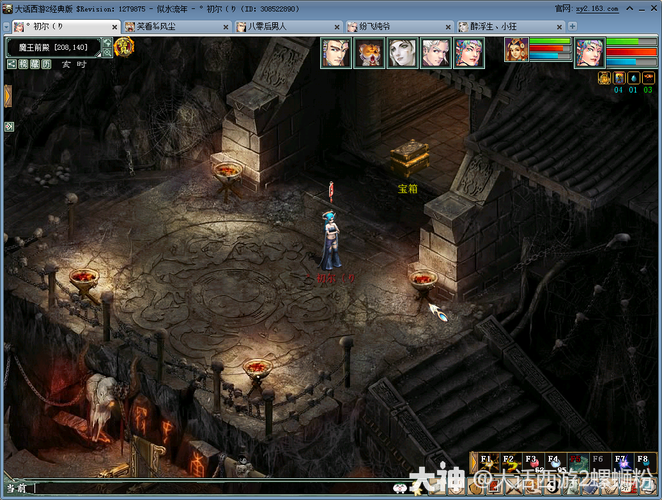Click the player green health bar

coord(631,41)
